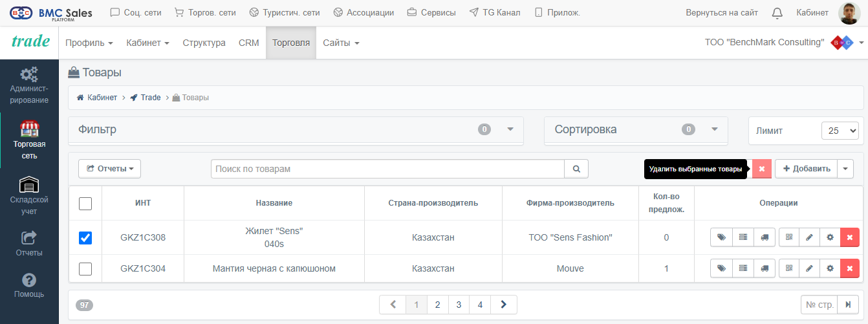Edit the Жилет "Sens" product with the pencil icon

[x=810, y=237]
